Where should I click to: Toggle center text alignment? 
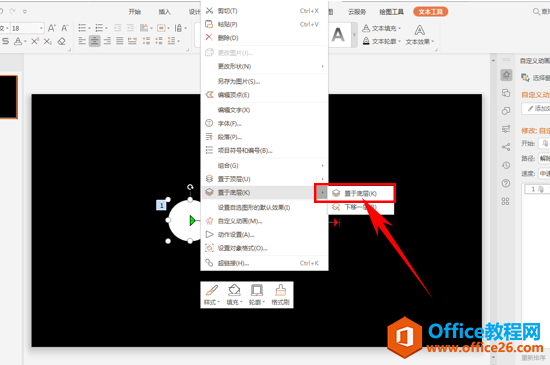(94, 41)
